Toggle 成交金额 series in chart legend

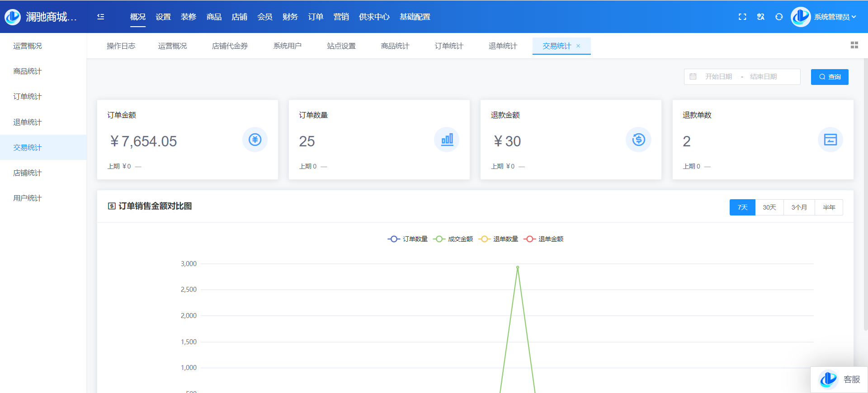tap(453, 239)
